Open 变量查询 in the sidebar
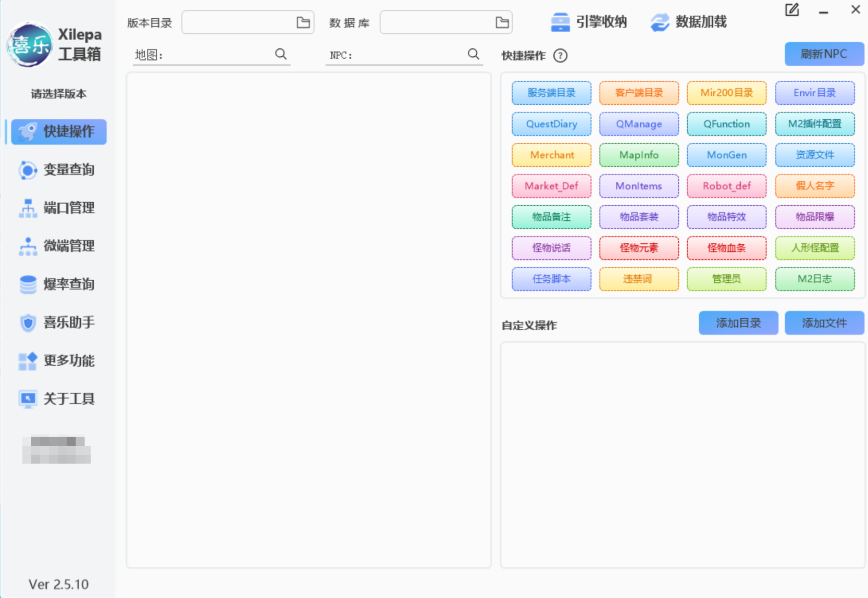The width and height of the screenshot is (868, 598). [59, 170]
